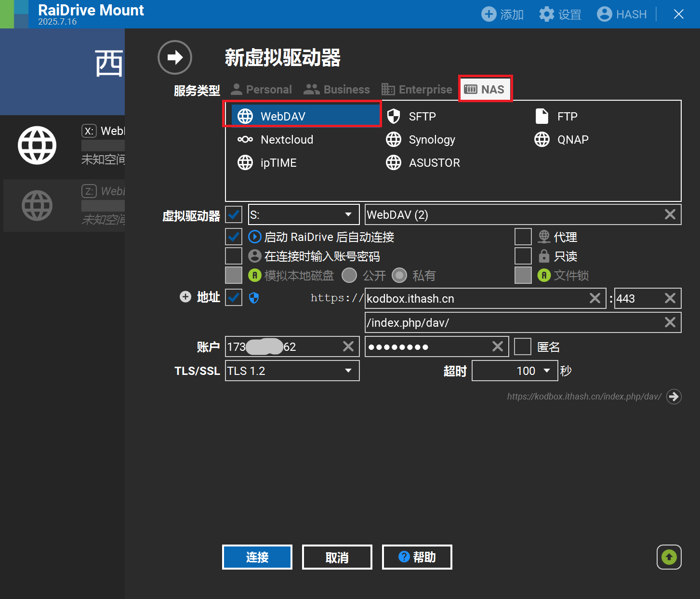This screenshot has height=599, width=700.
Task: Open the drive letter S: dropdown
Action: (348, 214)
